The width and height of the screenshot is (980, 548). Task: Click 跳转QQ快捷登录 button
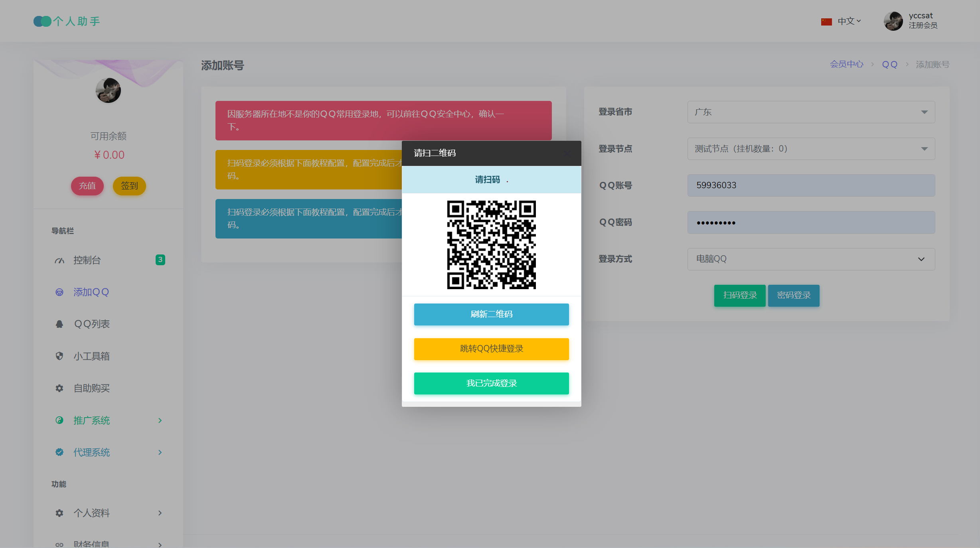(491, 349)
